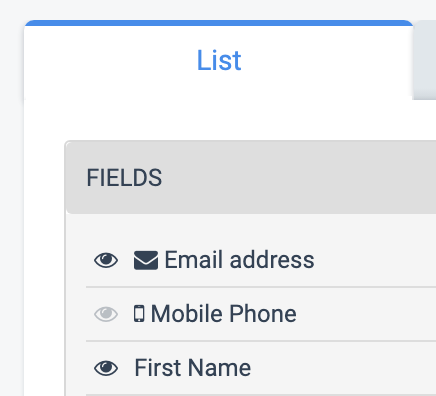The image size is (436, 396).
Task: Click empty space in the Mobile Phone row
Action: (x=367, y=314)
